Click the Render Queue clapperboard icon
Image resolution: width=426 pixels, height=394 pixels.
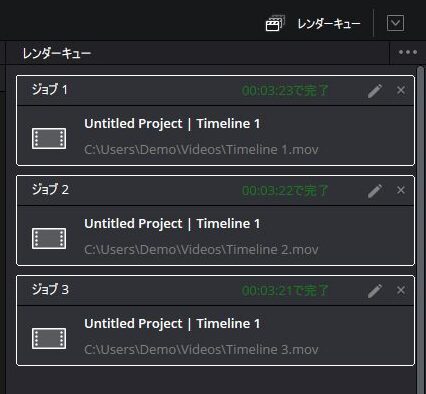[275, 23]
